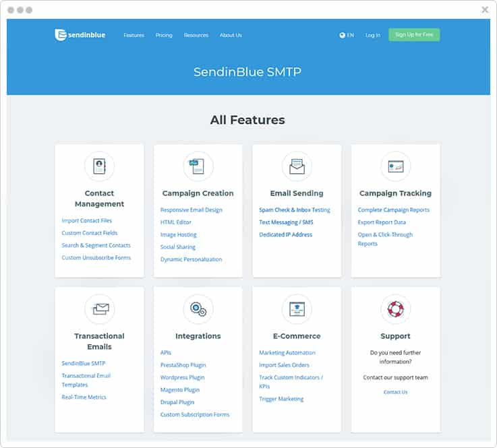Open the Magento Plugin link
The height and width of the screenshot is (448, 497).
pyautogui.click(x=180, y=390)
